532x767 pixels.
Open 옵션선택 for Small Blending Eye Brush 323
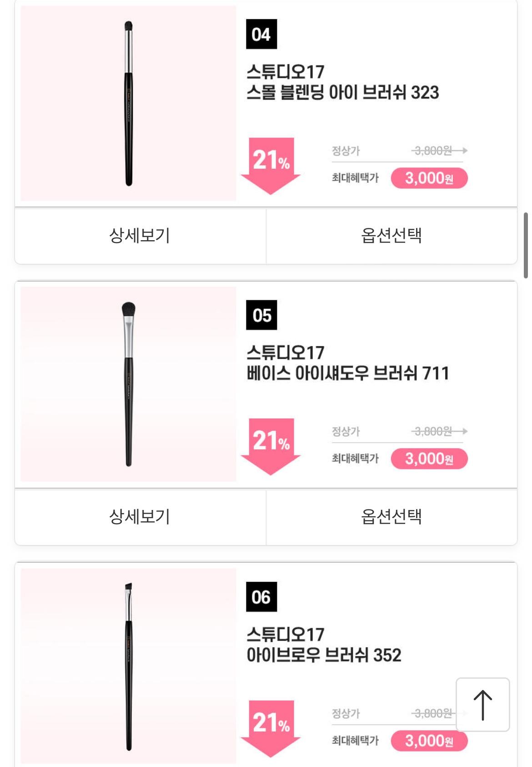(391, 236)
